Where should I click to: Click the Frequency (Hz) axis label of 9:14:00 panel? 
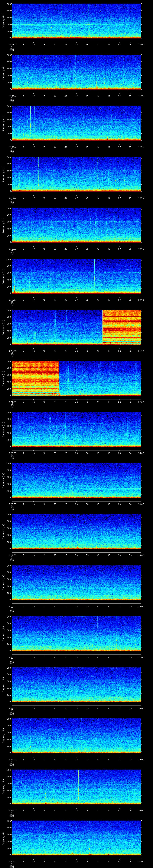click(3, 21)
